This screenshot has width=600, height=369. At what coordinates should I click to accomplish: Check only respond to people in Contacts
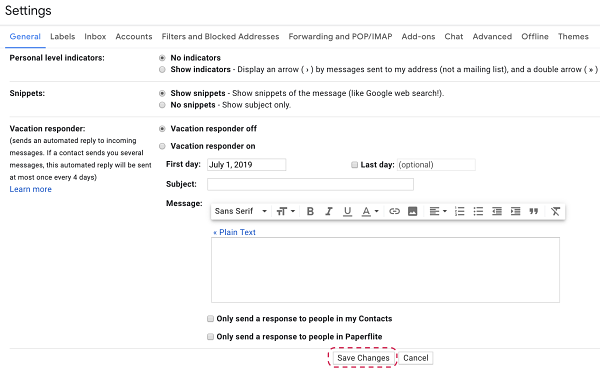coord(210,318)
